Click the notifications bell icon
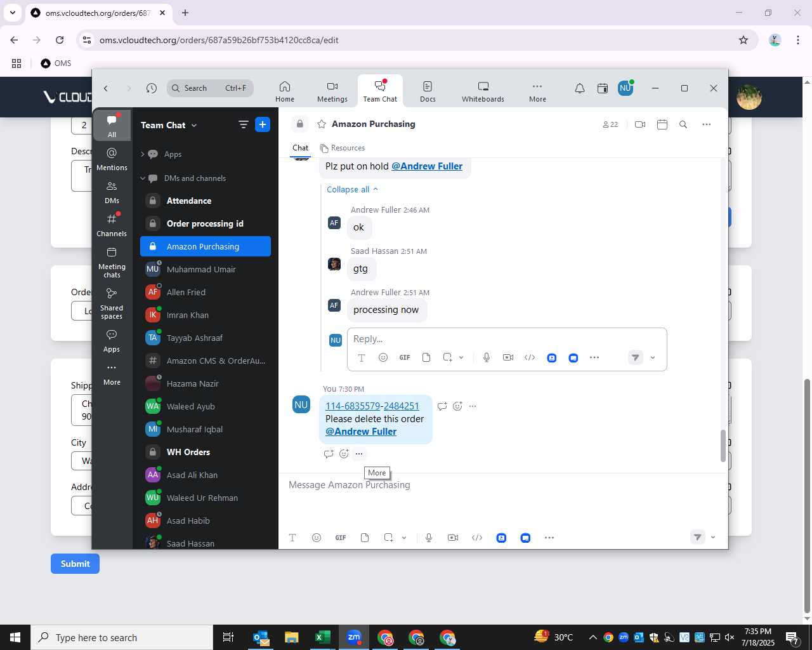The height and width of the screenshot is (650, 812). (x=579, y=88)
